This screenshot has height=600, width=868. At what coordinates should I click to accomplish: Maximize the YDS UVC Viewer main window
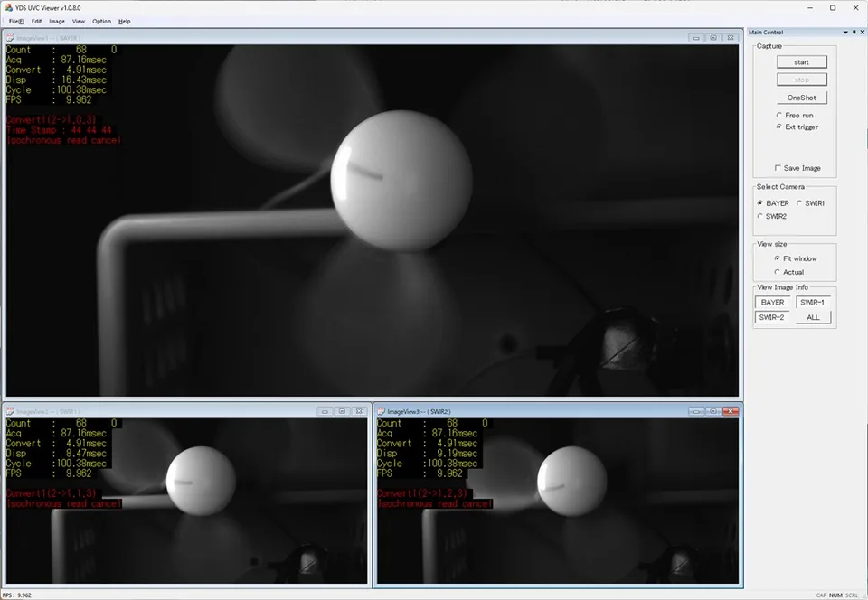point(833,8)
